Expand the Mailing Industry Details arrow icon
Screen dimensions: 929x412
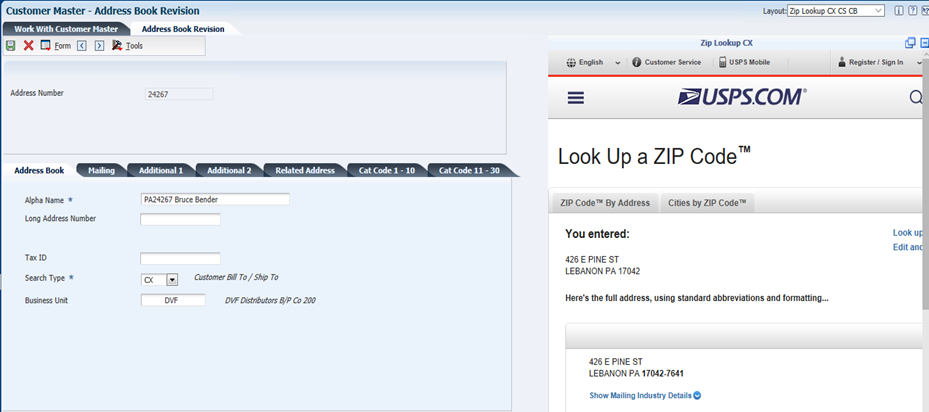point(697,395)
